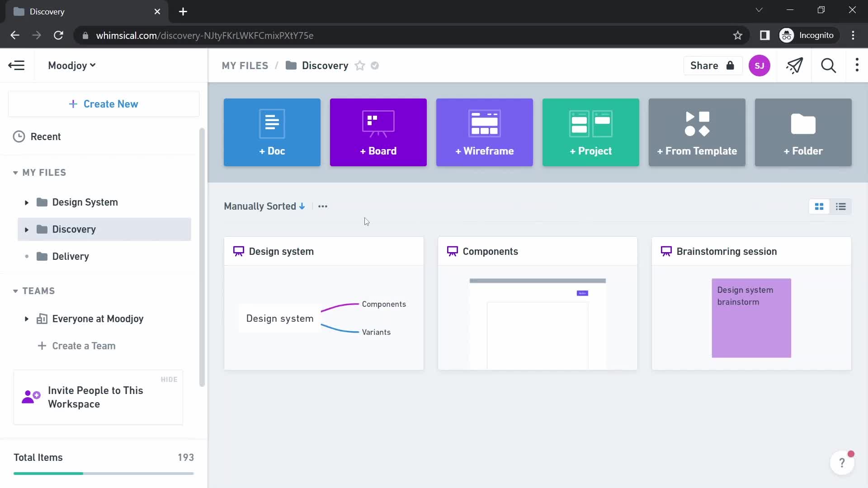The width and height of the screenshot is (868, 488).
Task: Close the Discovery browser tab
Action: click(157, 12)
